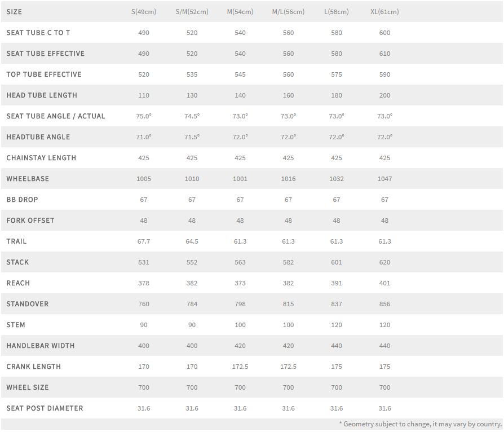
Task: Select the M/L(56cm) size column header
Action: [x=288, y=12]
